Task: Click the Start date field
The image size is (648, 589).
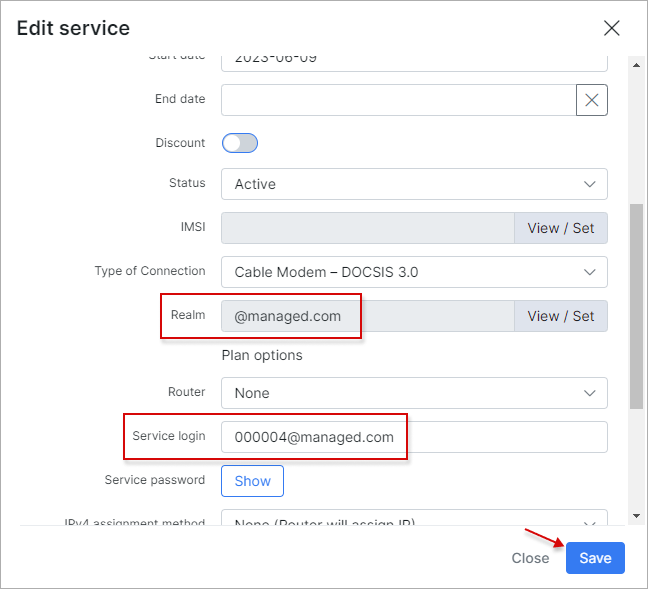Action: click(x=414, y=60)
